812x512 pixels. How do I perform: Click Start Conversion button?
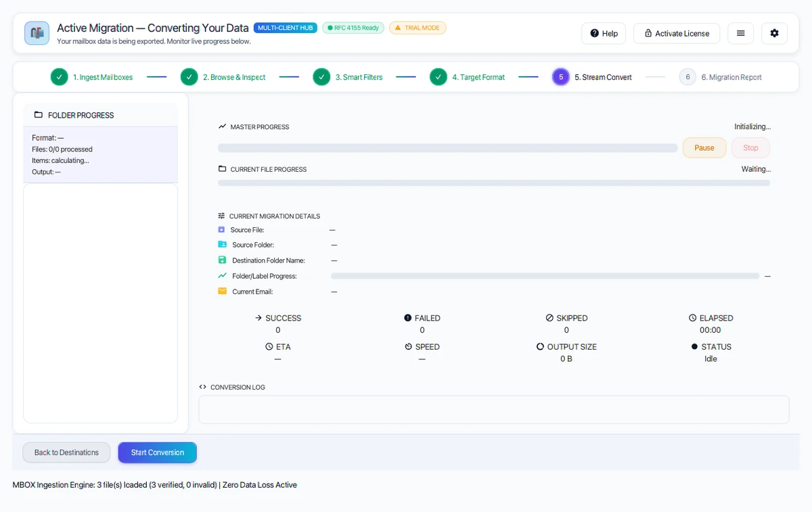click(x=157, y=452)
